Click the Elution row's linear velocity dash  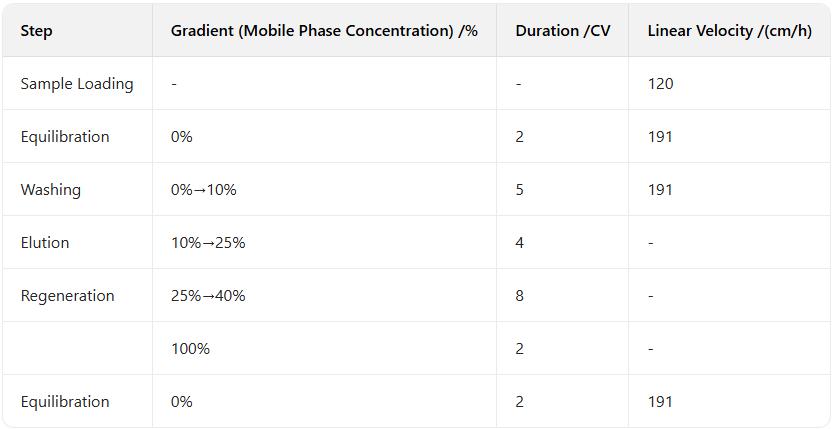click(x=651, y=243)
